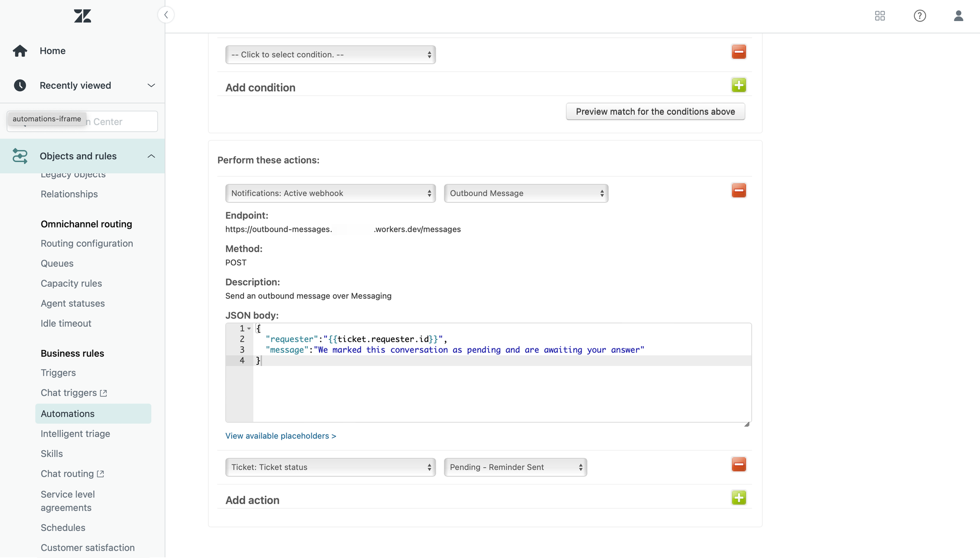This screenshot has height=558, width=980.
Task: Open View available placeholders link
Action: click(280, 436)
